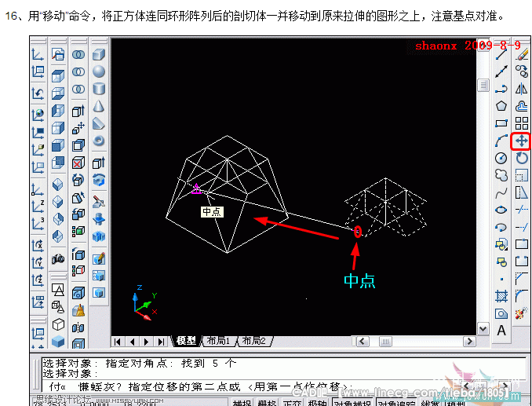The image size is (532, 406).
Task: Create a solid Cylinder
Action: pyautogui.click(x=99, y=89)
